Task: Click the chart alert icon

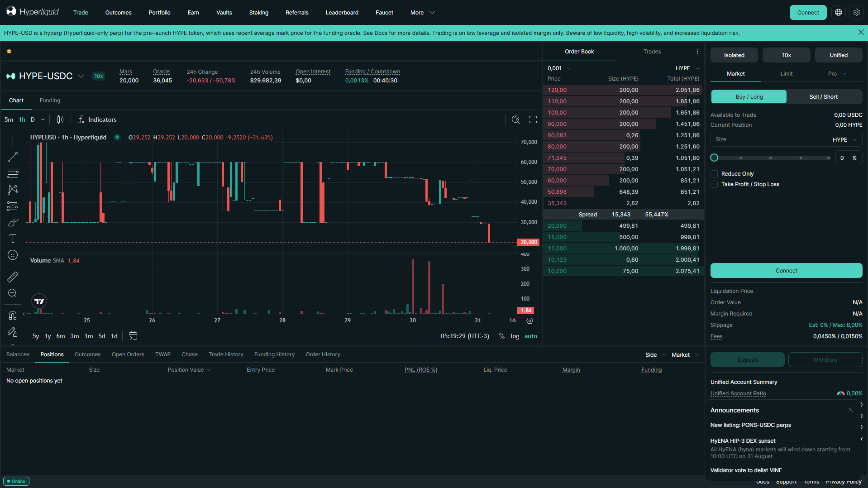Action: pyautogui.click(x=515, y=120)
